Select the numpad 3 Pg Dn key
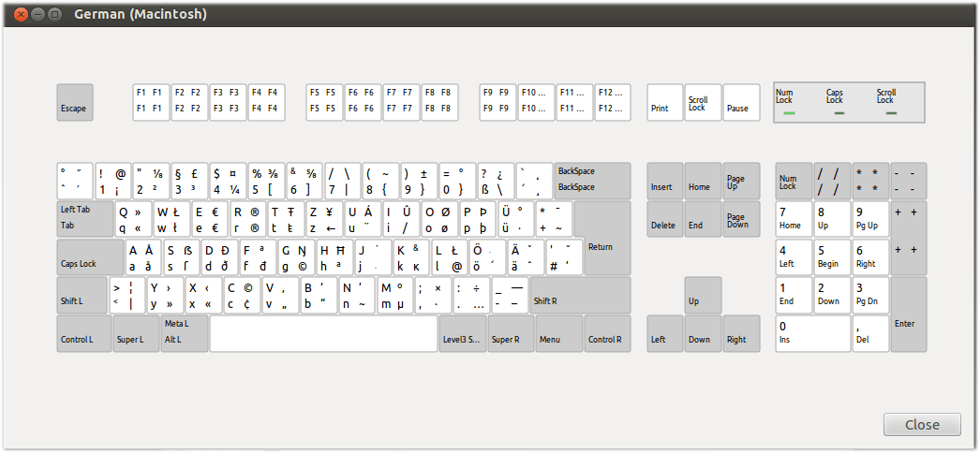 [x=870, y=295]
